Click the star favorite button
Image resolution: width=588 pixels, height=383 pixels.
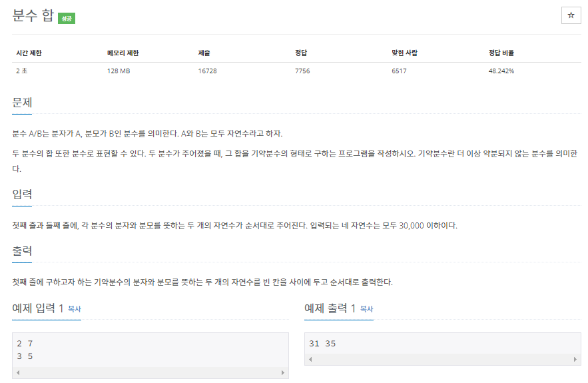pos(571,15)
